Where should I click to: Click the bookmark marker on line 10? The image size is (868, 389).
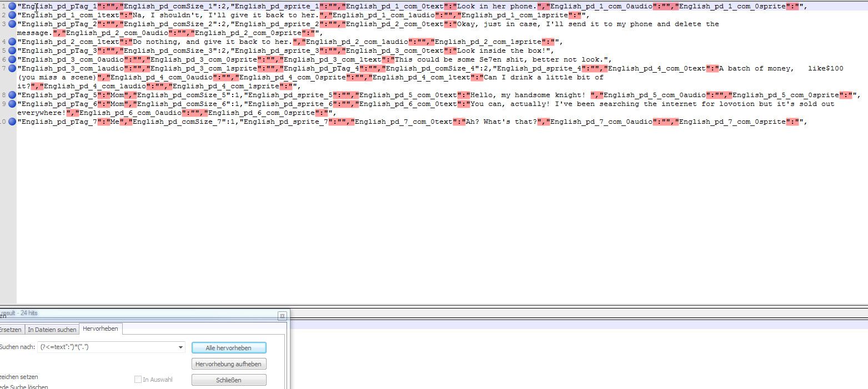tap(12, 122)
